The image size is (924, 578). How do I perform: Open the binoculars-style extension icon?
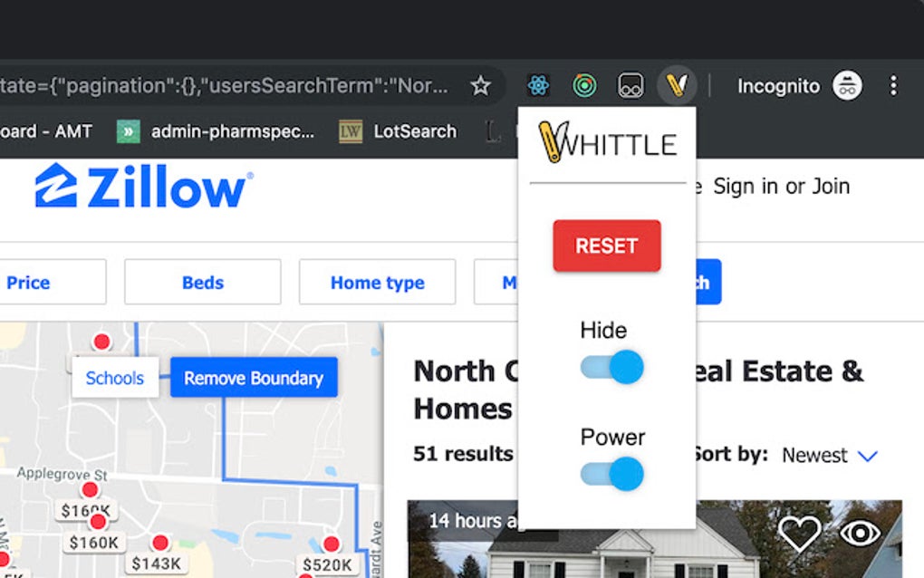[x=630, y=85]
